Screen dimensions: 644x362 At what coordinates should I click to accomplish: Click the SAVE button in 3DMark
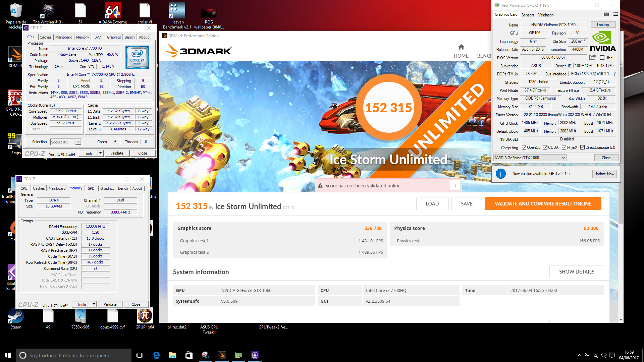coord(467,204)
